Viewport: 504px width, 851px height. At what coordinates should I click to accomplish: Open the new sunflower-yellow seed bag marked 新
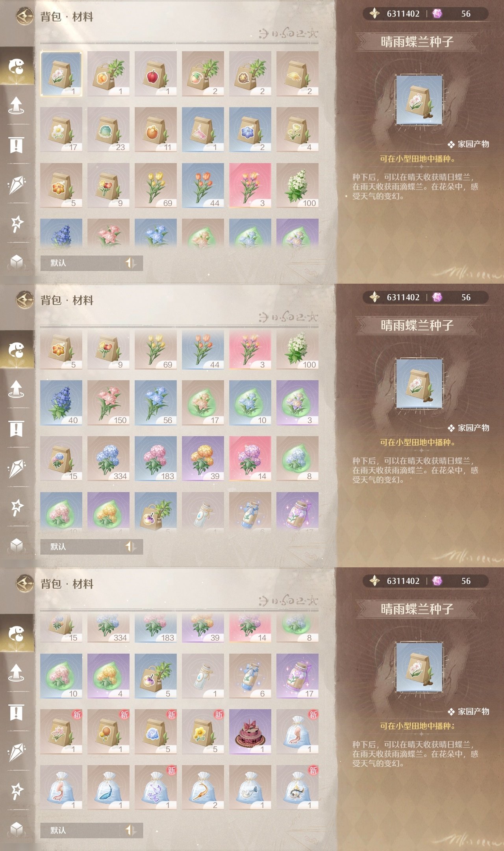point(203,732)
